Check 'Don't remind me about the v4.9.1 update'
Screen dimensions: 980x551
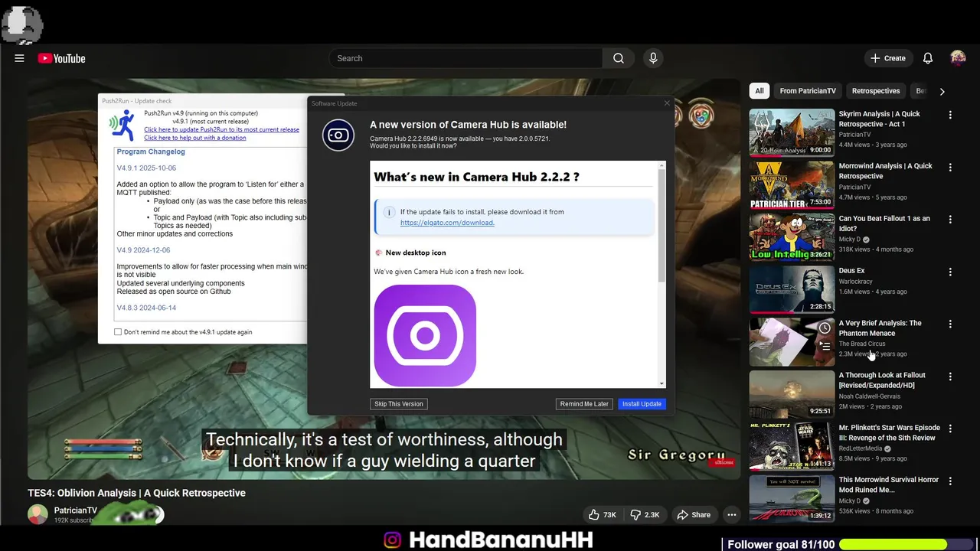coord(118,332)
